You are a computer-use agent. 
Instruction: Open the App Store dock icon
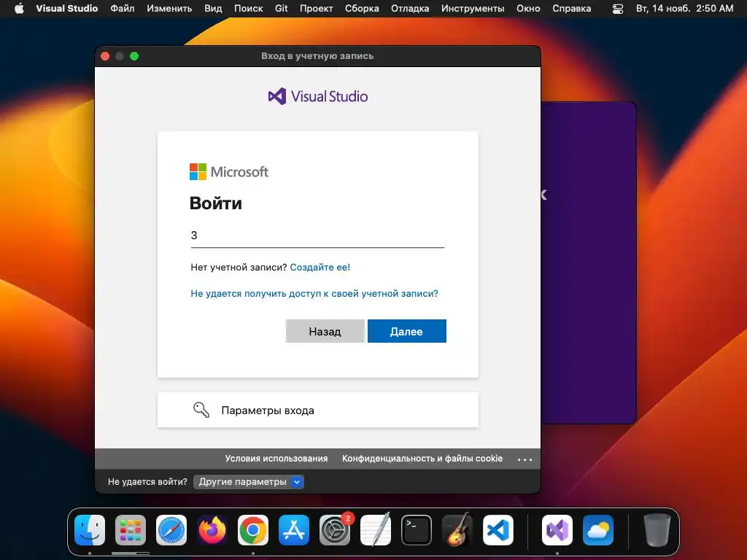pos(294,530)
